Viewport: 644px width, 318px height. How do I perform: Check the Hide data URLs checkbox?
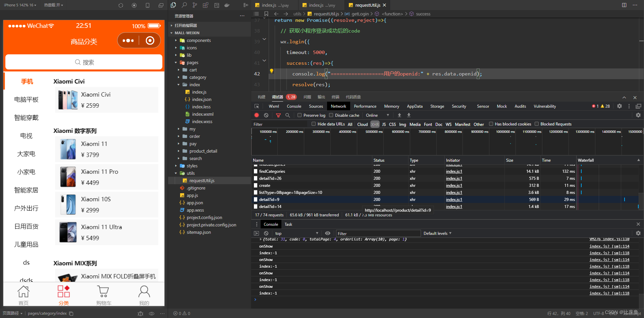[314, 124]
